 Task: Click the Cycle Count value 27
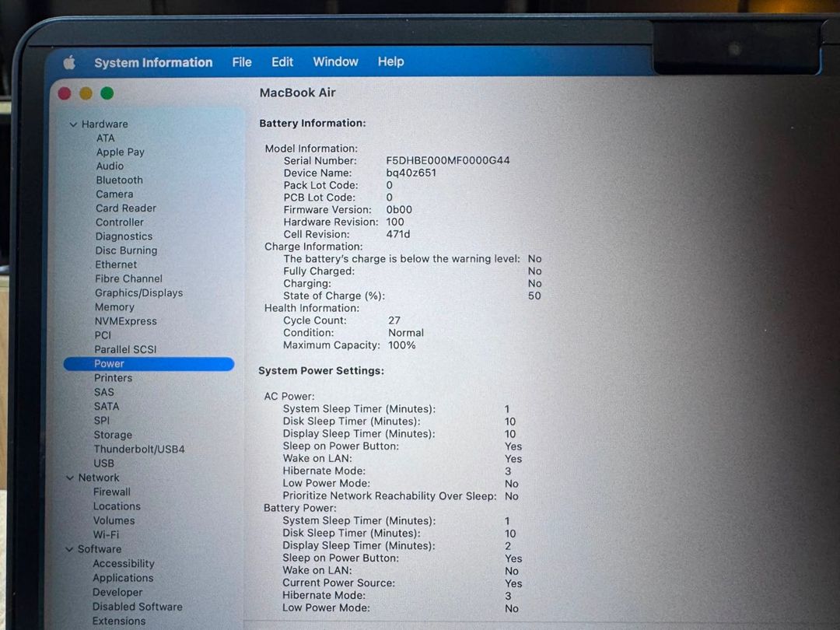click(394, 320)
